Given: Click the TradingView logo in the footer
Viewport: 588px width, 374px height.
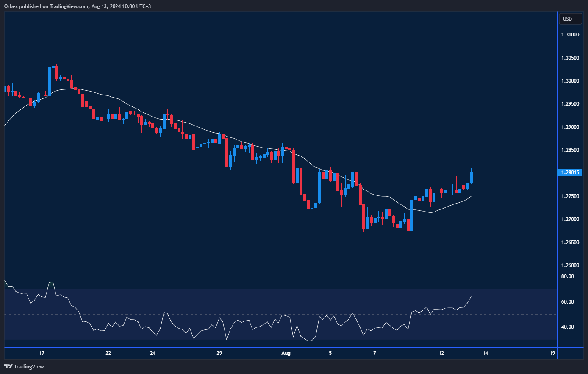Looking at the screenshot, I should (24, 366).
